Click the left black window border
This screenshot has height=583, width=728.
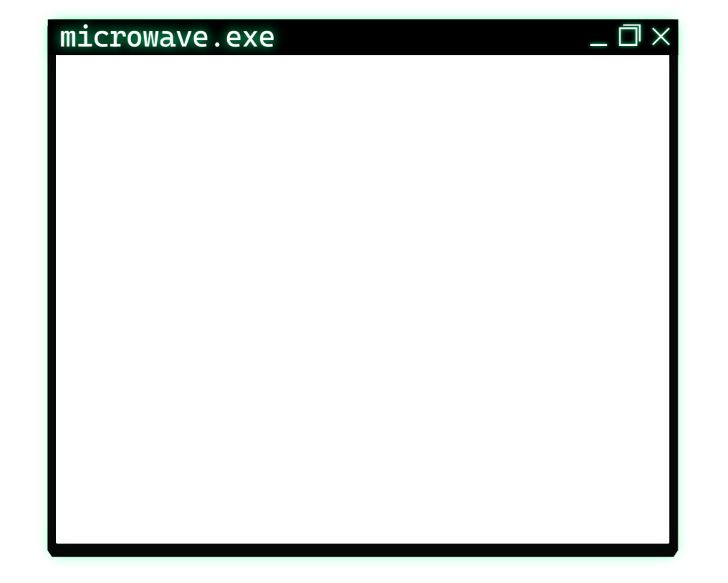tap(52, 299)
